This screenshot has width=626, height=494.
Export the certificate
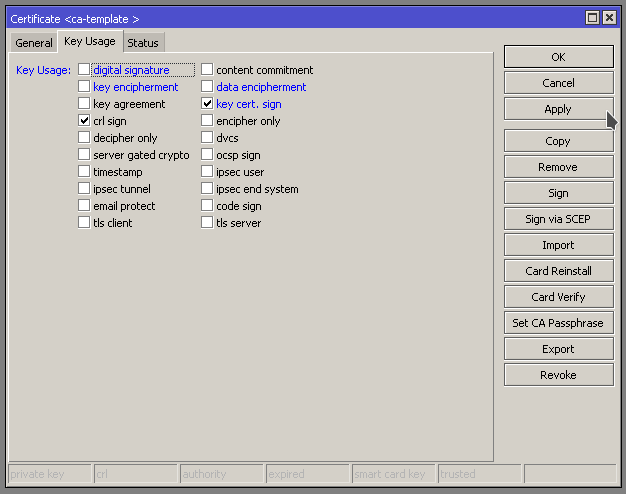tap(558, 349)
